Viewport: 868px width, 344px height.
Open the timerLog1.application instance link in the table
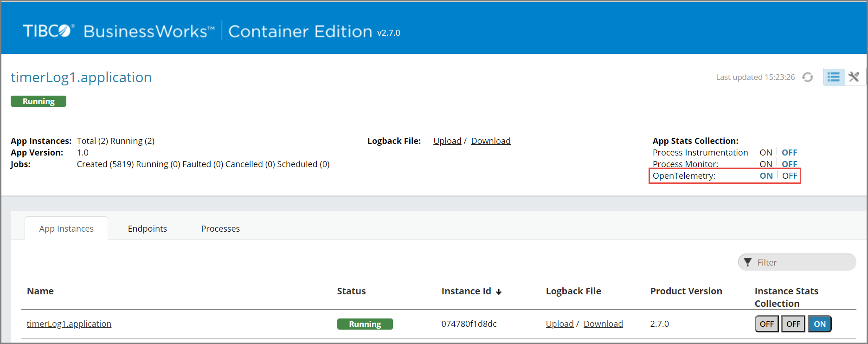tap(69, 324)
